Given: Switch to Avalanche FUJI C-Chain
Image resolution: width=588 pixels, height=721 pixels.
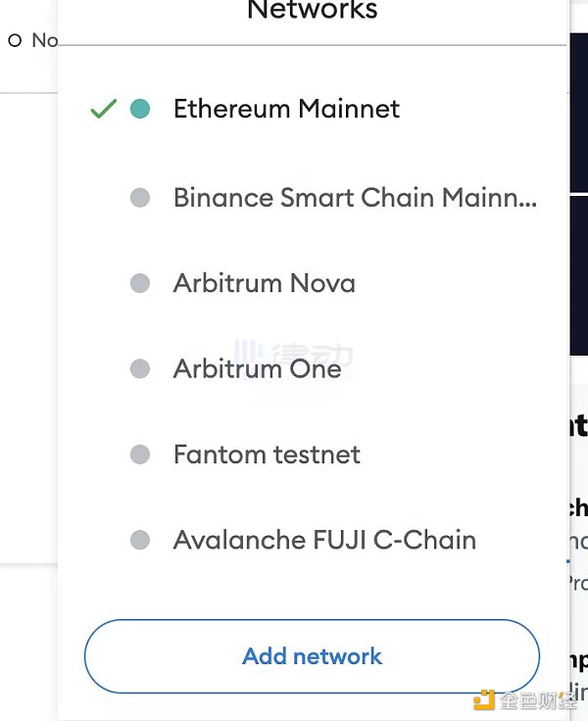Looking at the screenshot, I should (x=324, y=540).
